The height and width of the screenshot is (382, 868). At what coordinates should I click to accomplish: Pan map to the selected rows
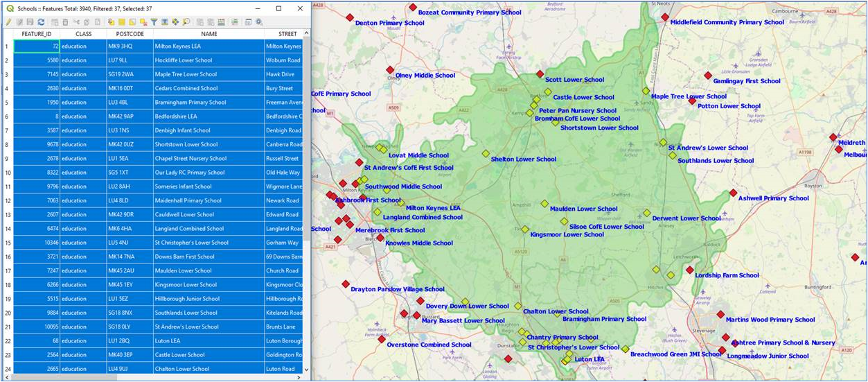click(175, 22)
